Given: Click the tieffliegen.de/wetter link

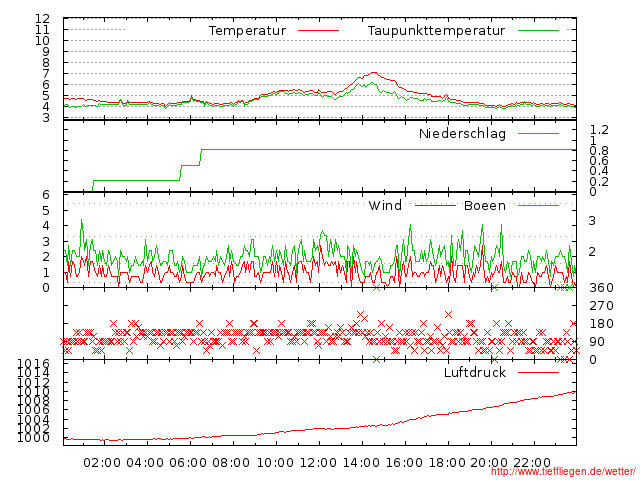Looking at the screenshot, I should (563, 472).
